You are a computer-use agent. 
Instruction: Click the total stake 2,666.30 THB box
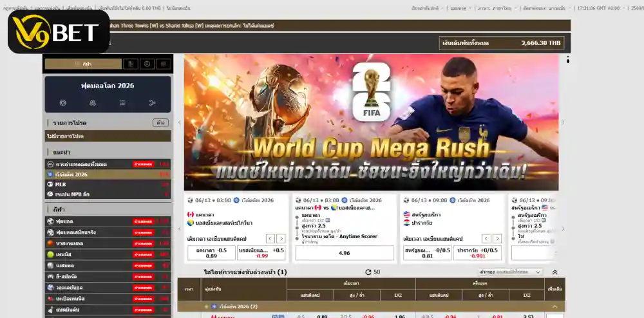(502, 43)
